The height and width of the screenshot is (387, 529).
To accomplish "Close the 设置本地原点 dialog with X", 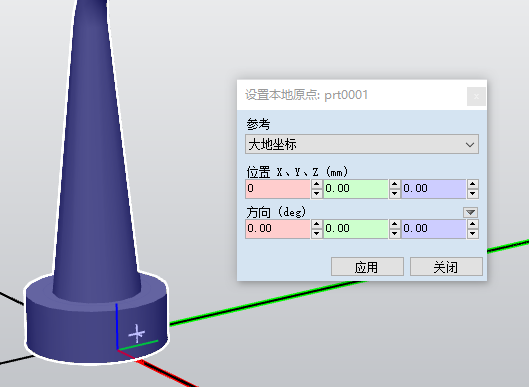I will [x=476, y=96].
